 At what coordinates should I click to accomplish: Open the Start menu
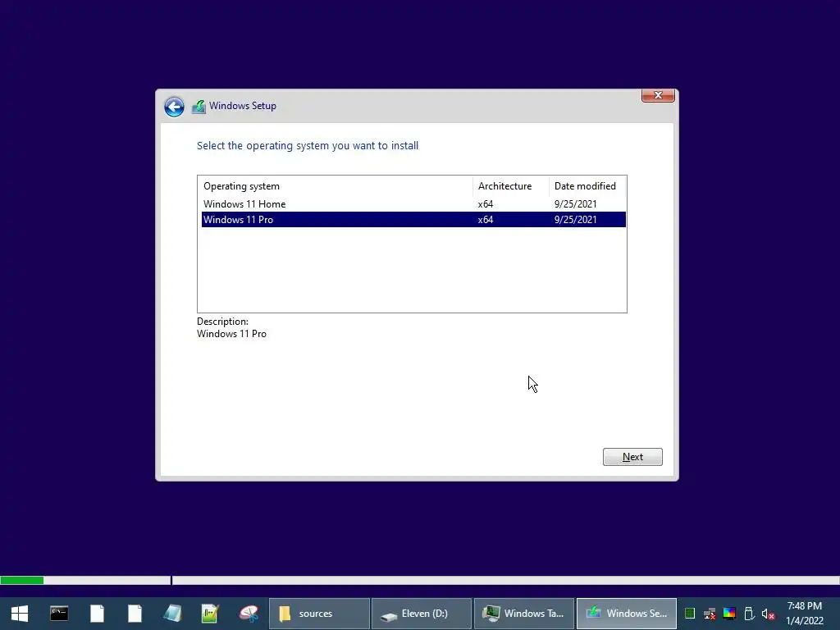tap(20, 614)
